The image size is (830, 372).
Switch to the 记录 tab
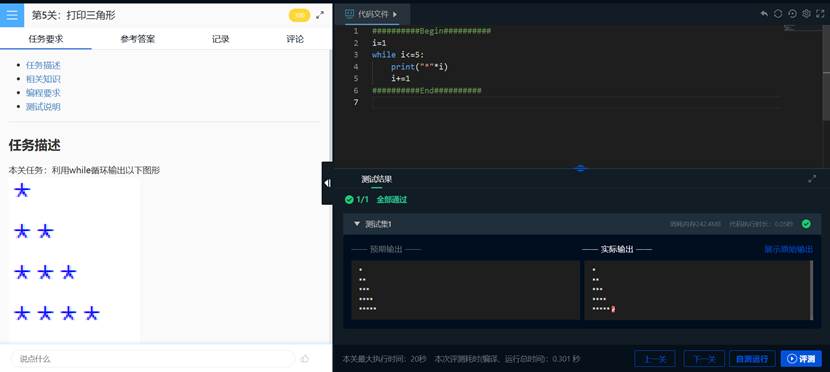(x=221, y=39)
